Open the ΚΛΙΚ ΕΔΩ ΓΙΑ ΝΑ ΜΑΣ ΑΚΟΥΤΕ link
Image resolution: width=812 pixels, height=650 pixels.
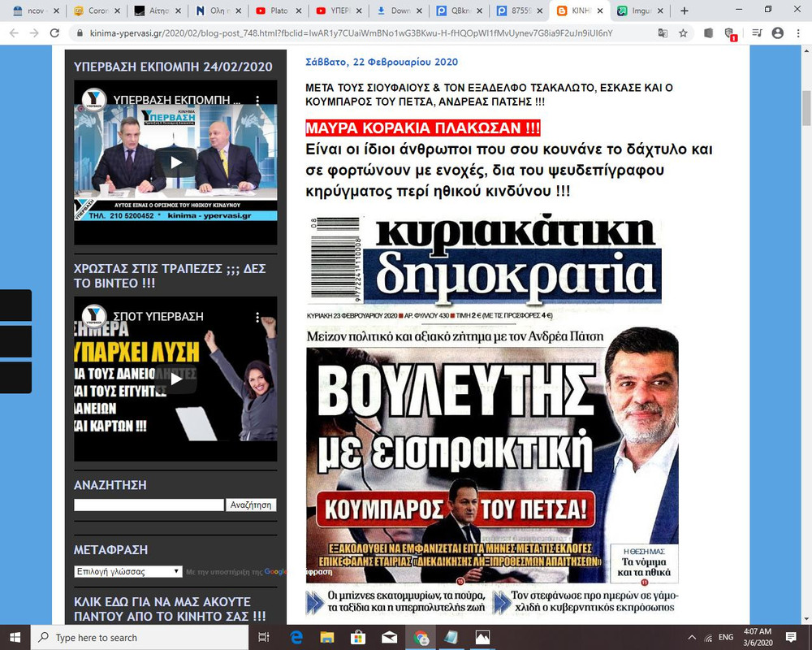click(170, 609)
